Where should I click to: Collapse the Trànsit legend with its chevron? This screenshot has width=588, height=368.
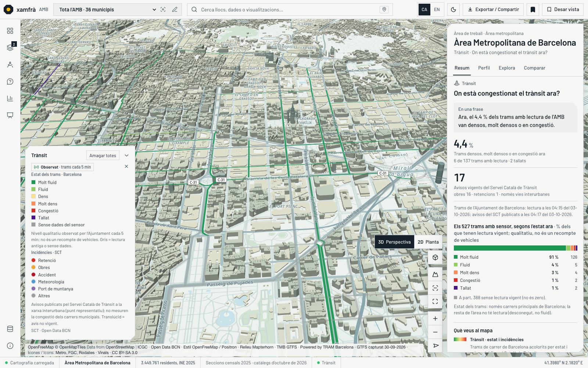[x=126, y=156]
